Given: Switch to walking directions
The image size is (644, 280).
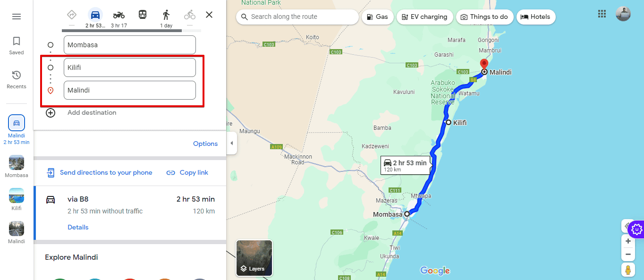Looking at the screenshot, I should click(x=166, y=14).
